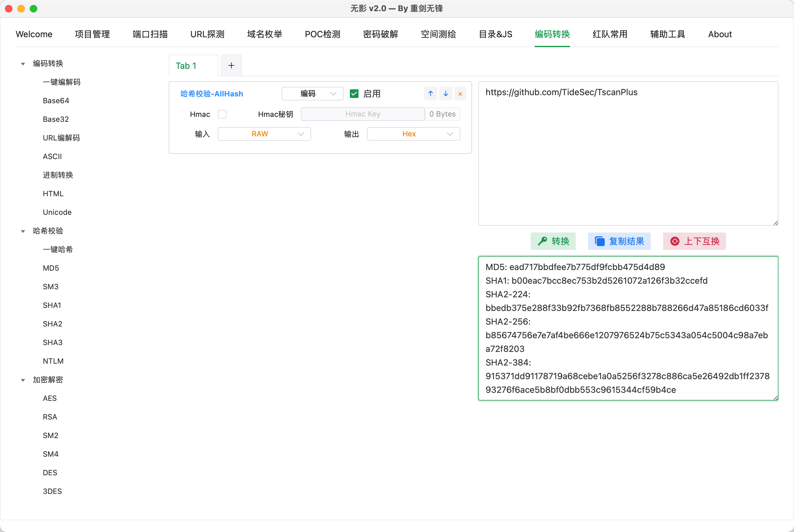Open the Hex output format dropdown
The image size is (794, 532).
(413, 134)
